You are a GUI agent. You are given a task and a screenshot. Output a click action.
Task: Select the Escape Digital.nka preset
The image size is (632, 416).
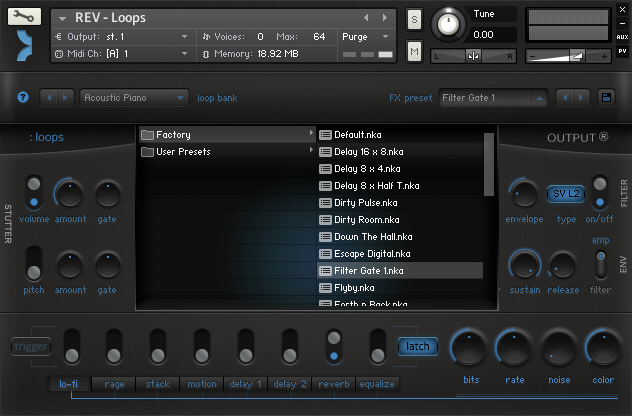pyautogui.click(x=400, y=254)
